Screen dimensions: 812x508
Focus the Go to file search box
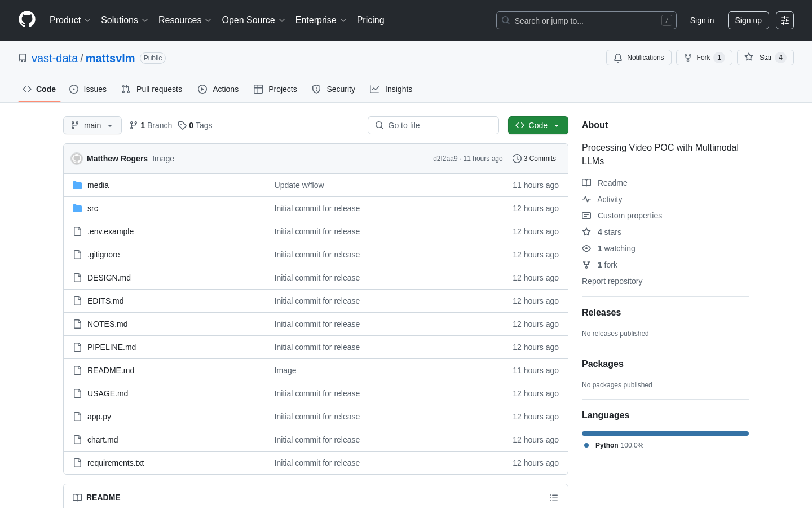[433, 125]
